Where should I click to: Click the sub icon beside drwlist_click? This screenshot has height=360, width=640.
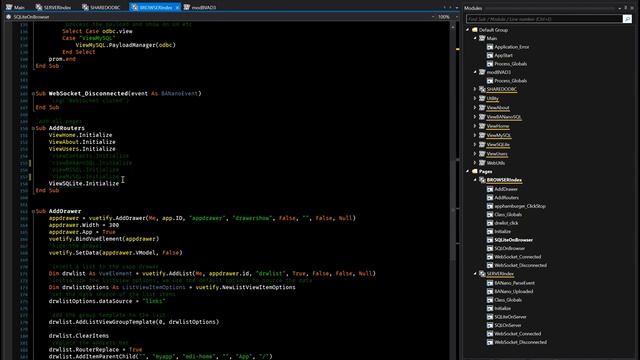point(490,223)
